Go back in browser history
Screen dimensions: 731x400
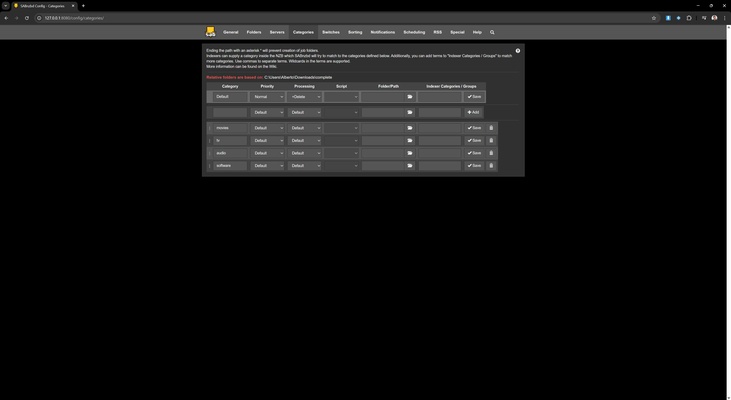[x=6, y=18]
